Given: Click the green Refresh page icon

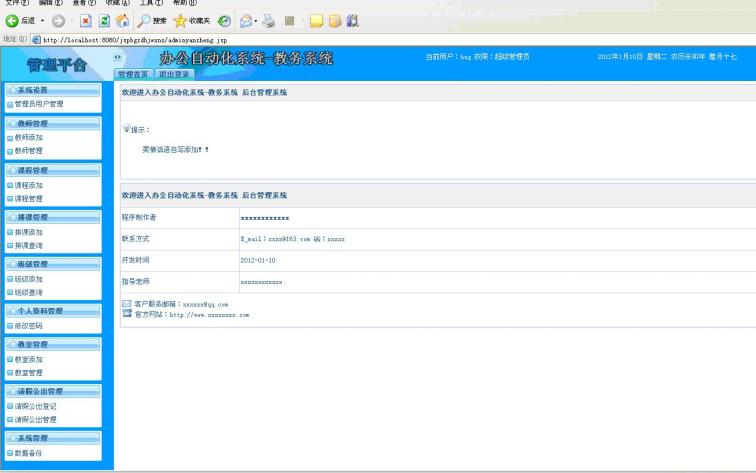Looking at the screenshot, I should click(105, 20).
